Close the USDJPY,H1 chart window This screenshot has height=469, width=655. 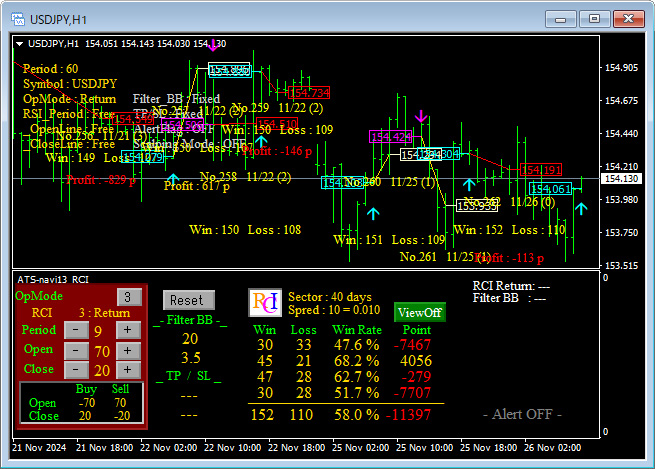[628, 19]
